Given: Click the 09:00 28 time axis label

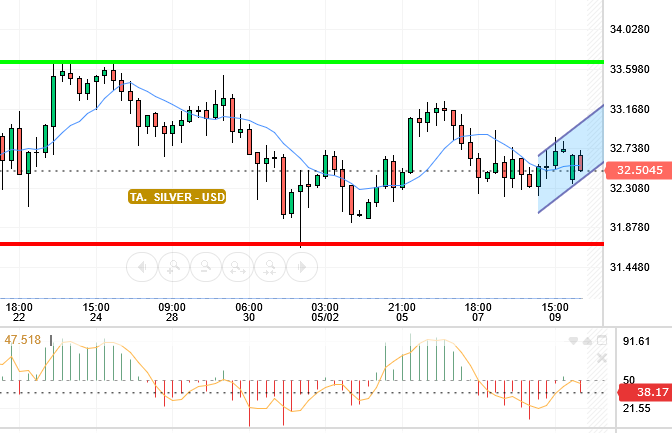Looking at the screenshot, I should click(172, 312).
